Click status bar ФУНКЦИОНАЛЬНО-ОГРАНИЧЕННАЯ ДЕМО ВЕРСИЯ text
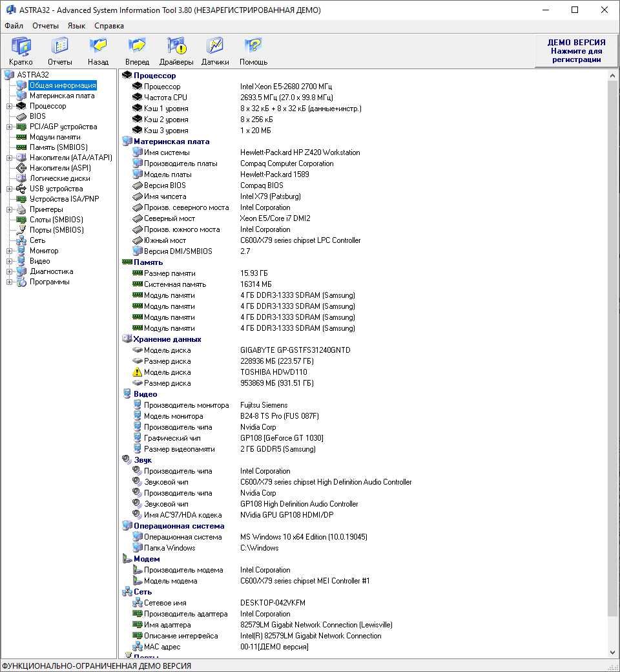The image size is (620, 672). click(x=96, y=666)
